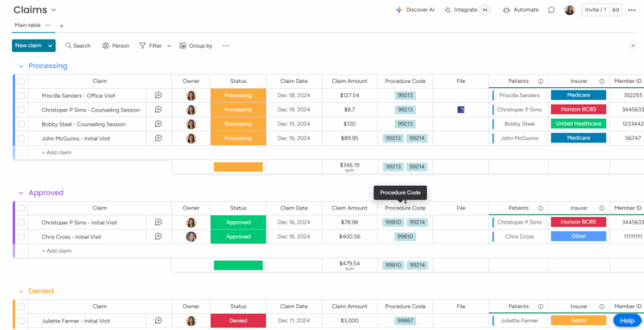
Task: Copy board link icon next to Invite
Action: pyautogui.click(x=615, y=10)
